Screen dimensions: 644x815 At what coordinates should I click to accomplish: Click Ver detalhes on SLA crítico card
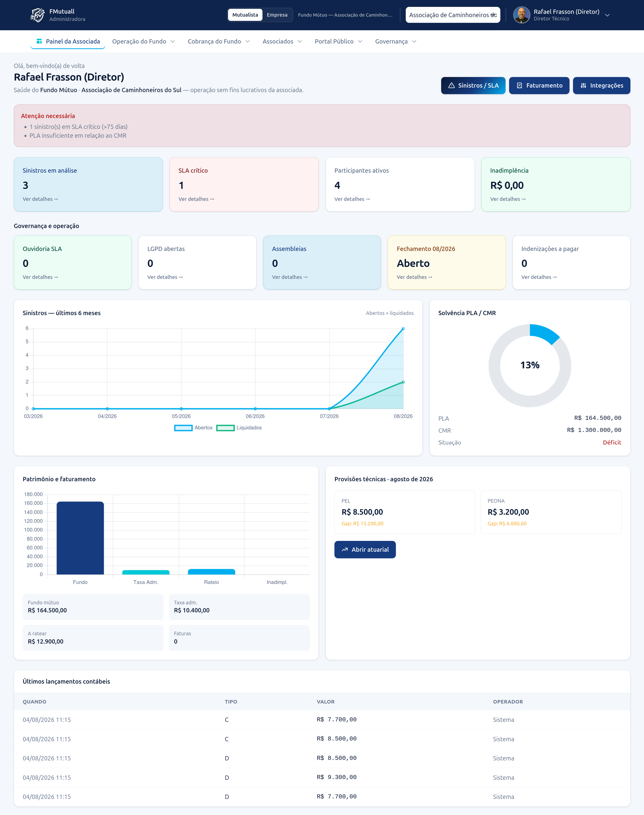click(196, 199)
